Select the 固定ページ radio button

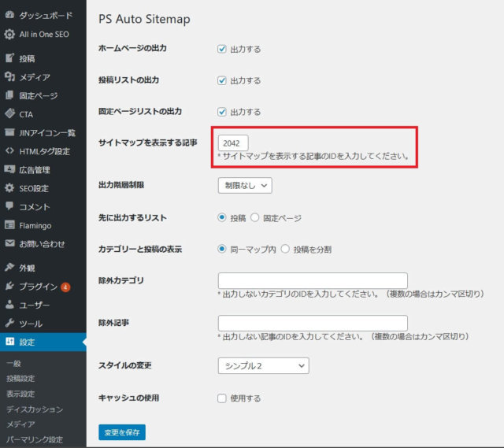click(254, 217)
